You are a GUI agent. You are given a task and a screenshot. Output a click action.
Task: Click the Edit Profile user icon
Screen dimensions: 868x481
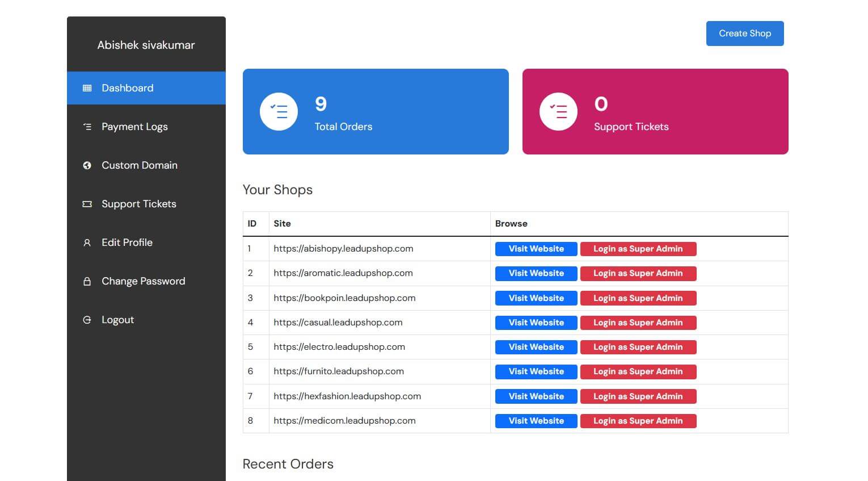click(87, 242)
